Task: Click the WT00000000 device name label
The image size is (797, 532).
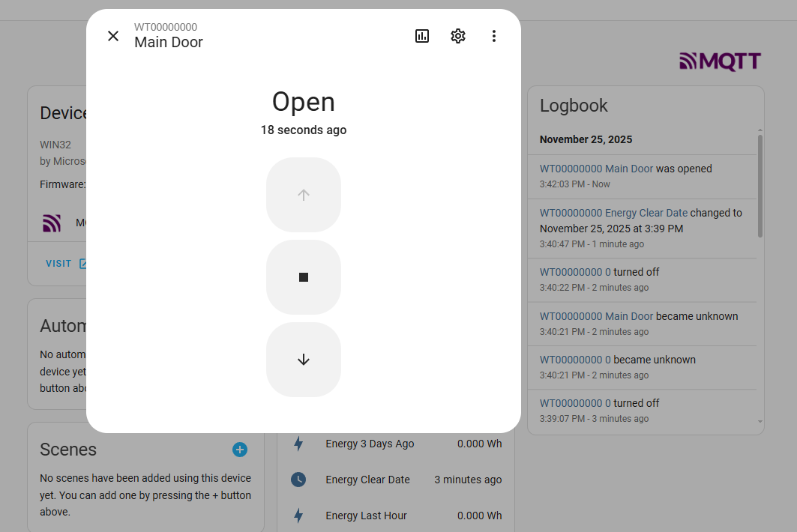Action: tap(166, 27)
